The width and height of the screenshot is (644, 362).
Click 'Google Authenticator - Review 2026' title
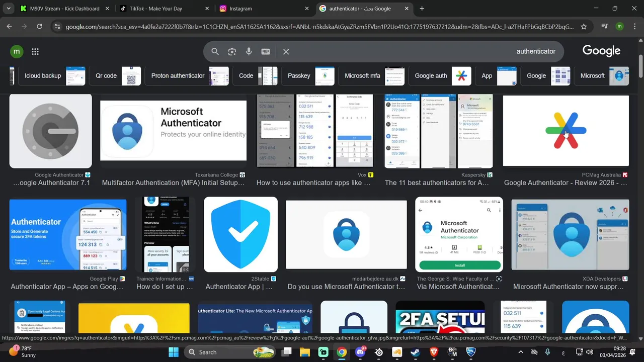[566, 183]
